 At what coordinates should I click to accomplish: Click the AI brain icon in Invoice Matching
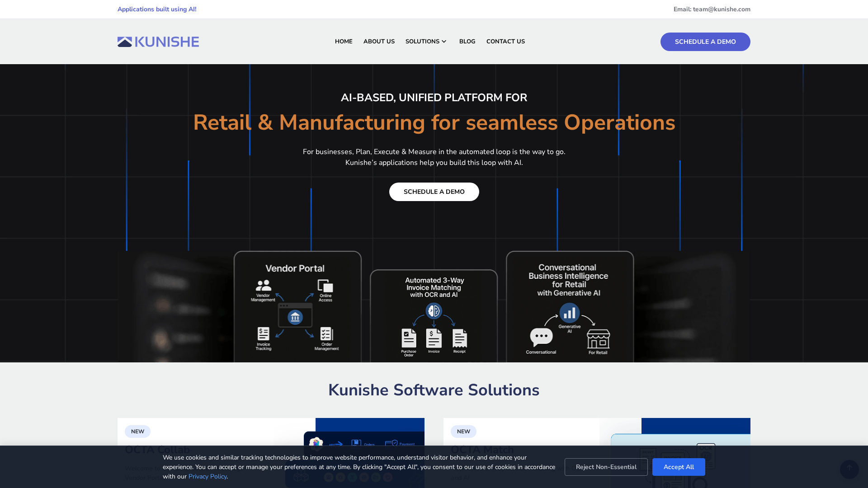[434, 311]
